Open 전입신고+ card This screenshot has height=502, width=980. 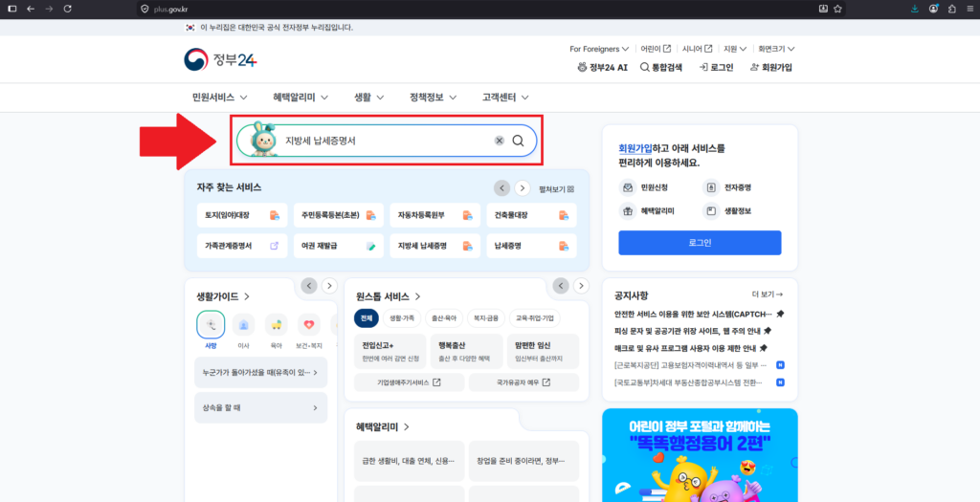[390, 352]
